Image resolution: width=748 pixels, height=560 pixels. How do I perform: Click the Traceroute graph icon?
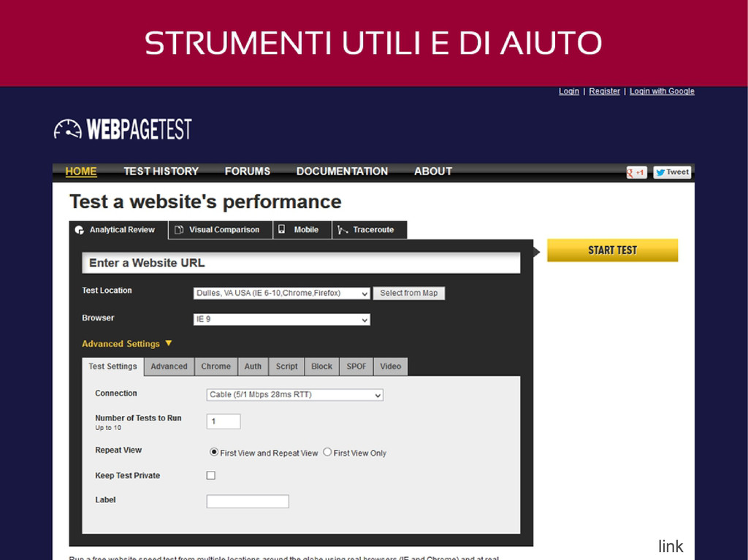pos(343,230)
